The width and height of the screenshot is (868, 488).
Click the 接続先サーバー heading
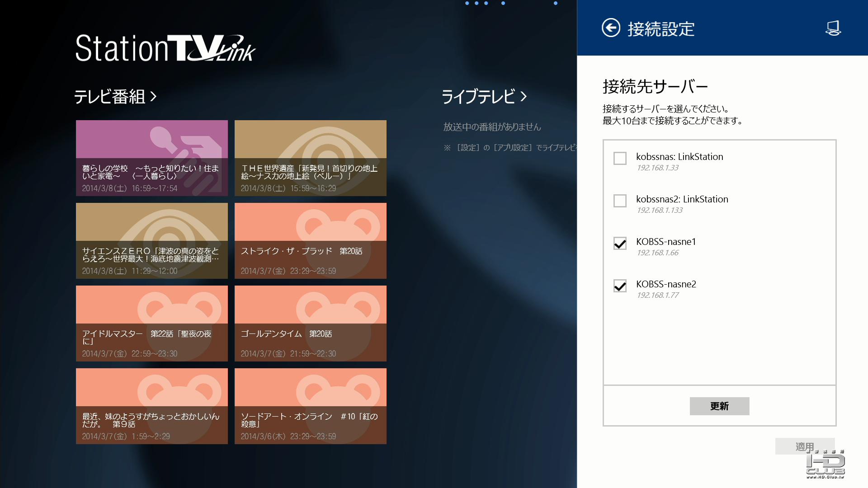point(655,86)
